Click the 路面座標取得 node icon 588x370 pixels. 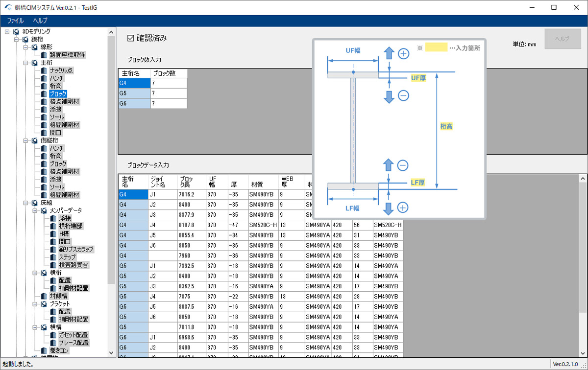point(44,55)
